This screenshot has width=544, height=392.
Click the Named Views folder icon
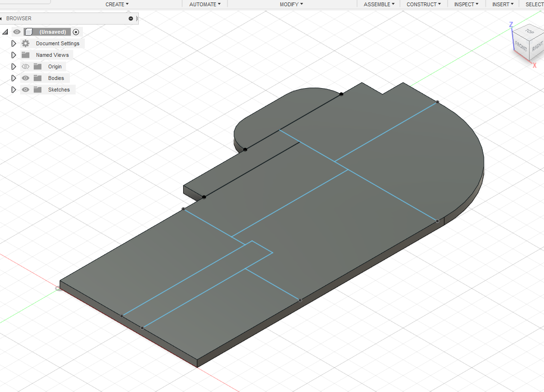tap(26, 55)
